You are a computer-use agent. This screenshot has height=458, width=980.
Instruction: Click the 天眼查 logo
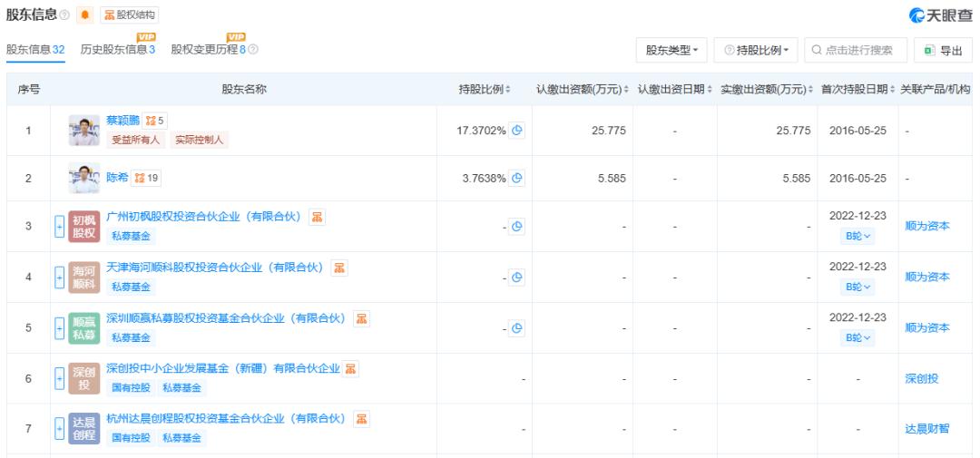pyautogui.click(x=941, y=15)
